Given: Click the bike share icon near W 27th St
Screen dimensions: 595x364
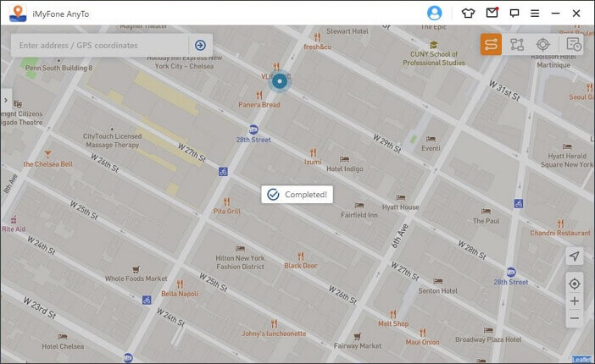Looking at the screenshot, I should click(x=223, y=172).
